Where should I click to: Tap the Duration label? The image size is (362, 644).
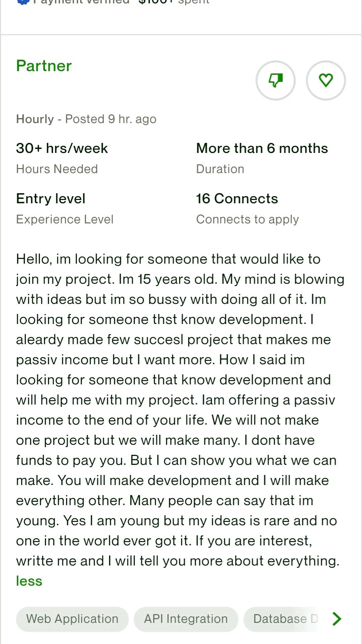click(220, 169)
